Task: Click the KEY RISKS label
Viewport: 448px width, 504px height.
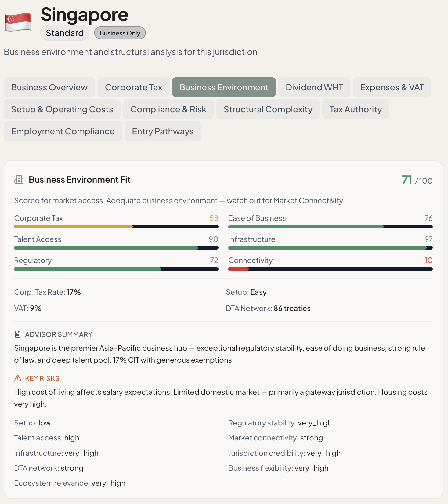Action: [42, 378]
